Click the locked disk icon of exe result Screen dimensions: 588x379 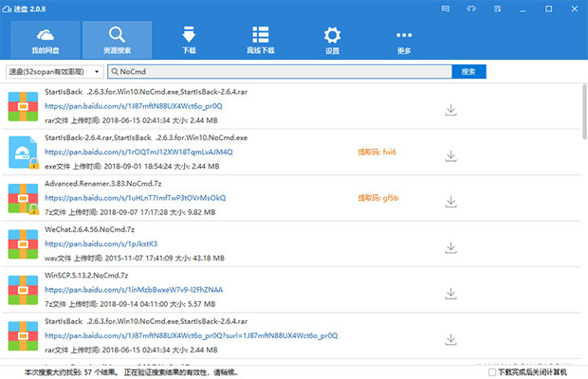pos(24,153)
